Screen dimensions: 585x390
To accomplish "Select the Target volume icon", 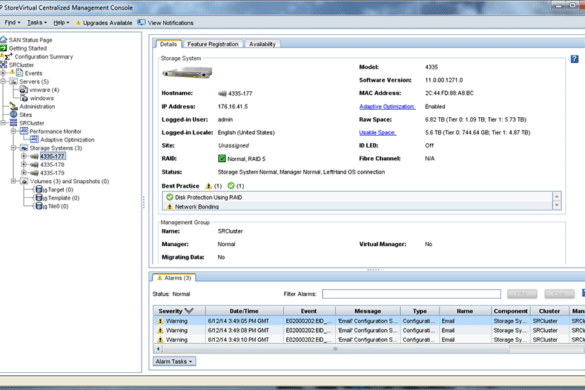I will 39,190.
